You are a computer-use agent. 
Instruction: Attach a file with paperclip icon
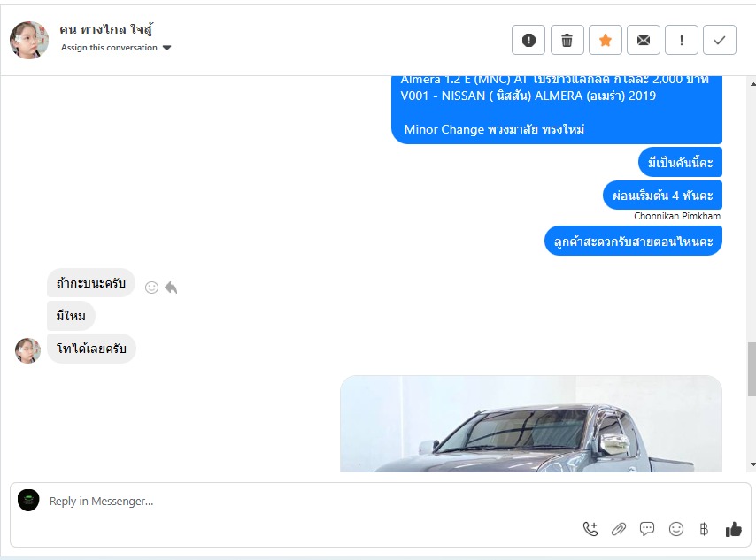click(x=619, y=529)
